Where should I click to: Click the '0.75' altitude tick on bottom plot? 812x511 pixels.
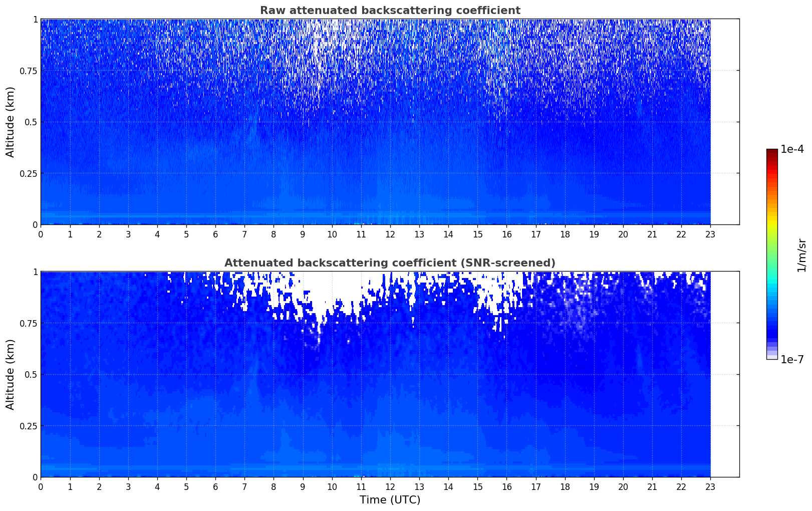pos(28,323)
